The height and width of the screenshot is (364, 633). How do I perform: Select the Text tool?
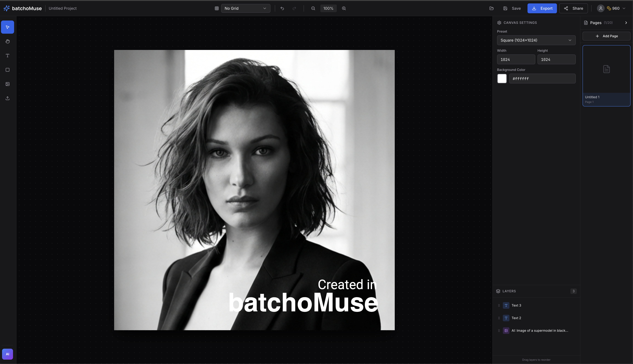(x=8, y=56)
